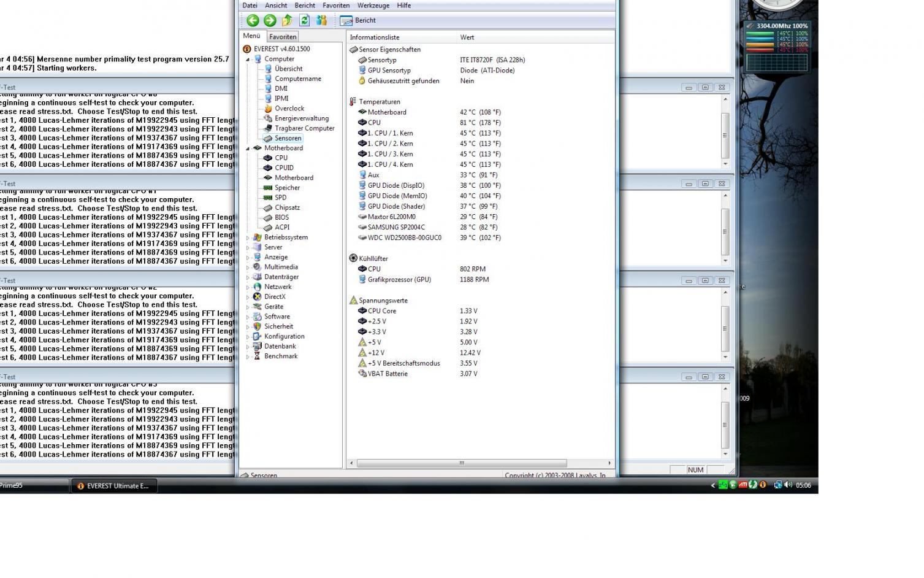The height and width of the screenshot is (578, 924).
Task: Click the Sicherheit shield icon
Action: coord(258,326)
